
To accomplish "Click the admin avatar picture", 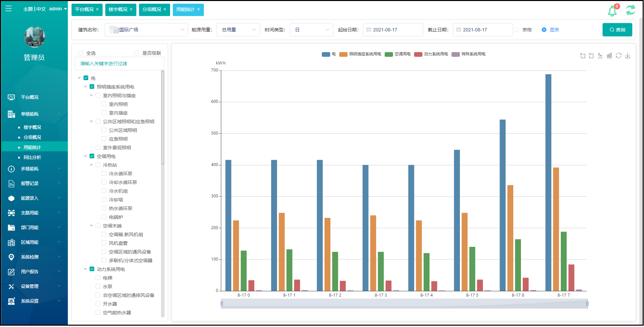I will pos(34,37).
